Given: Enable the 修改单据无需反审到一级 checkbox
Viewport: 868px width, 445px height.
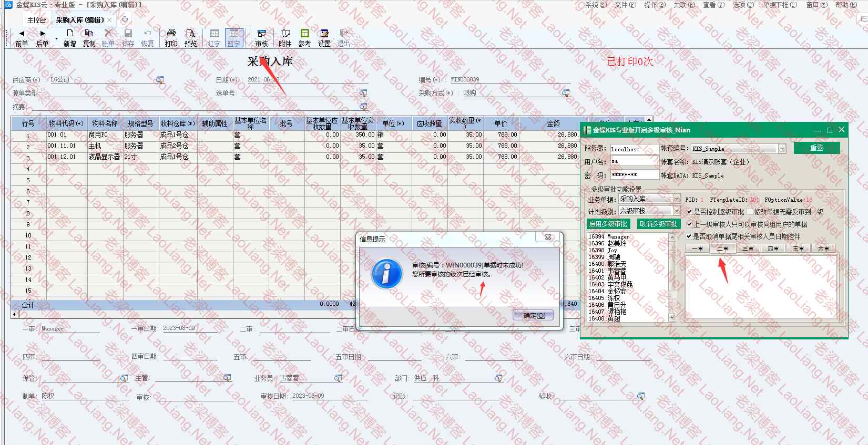Looking at the screenshot, I should 750,212.
